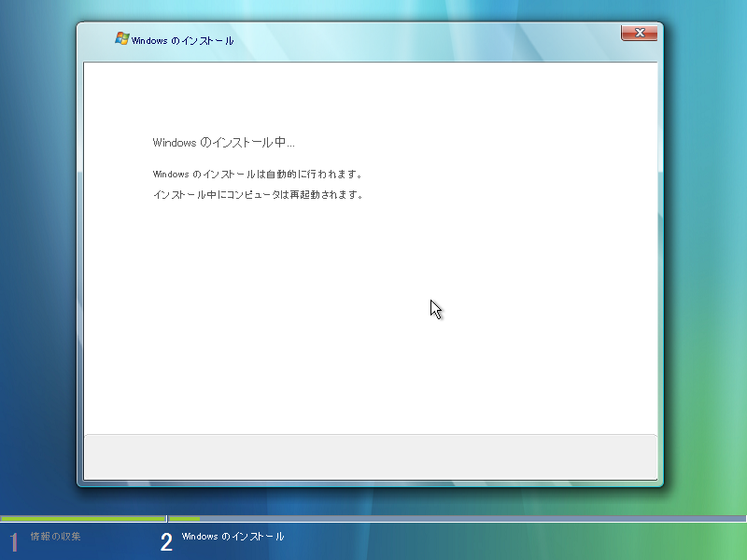This screenshot has height=560, width=747.
Task: Click step 2 progress bar for Windows のインストール
Action: click(x=458, y=519)
